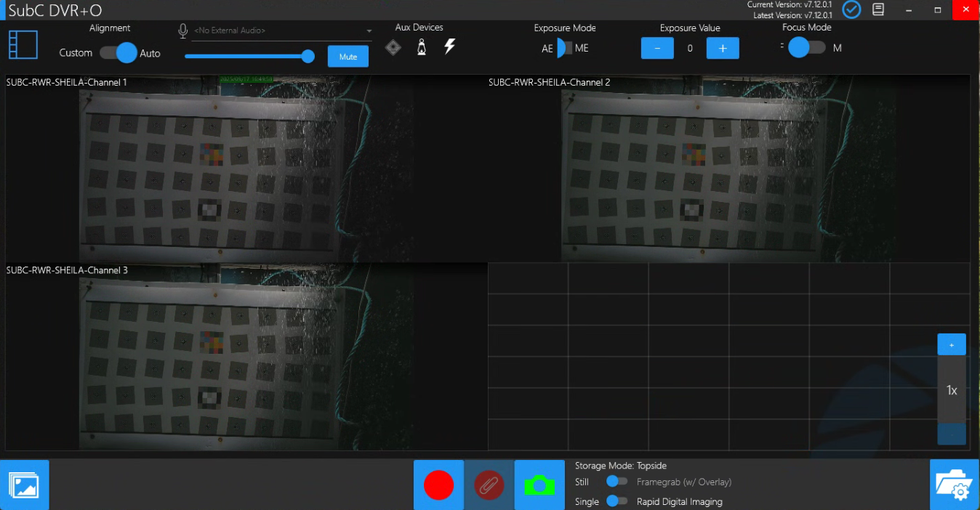Image resolution: width=980 pixels, height=510 pixels.
Task: Click the paperclip attach icon
Action: (x=489, y=485)
